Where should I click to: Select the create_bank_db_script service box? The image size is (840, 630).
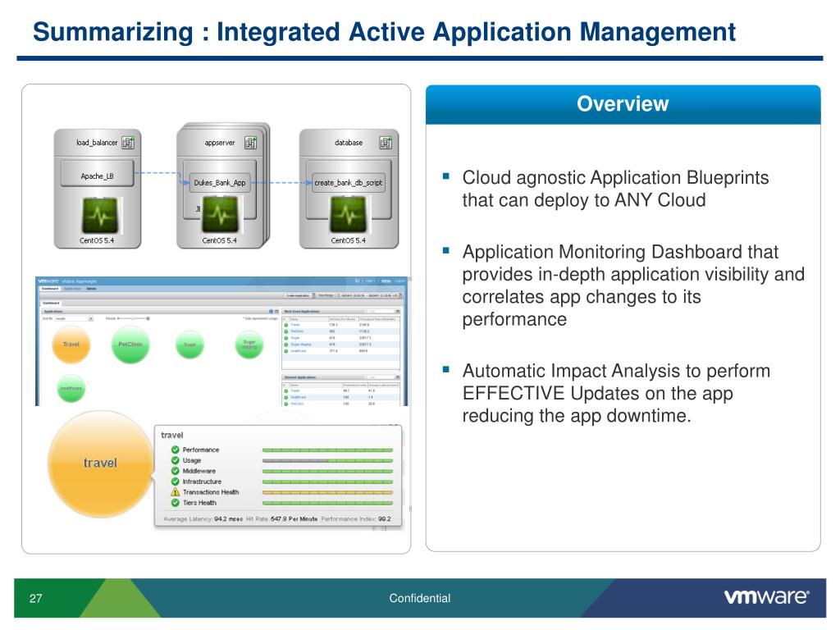[x=348, y=183]
